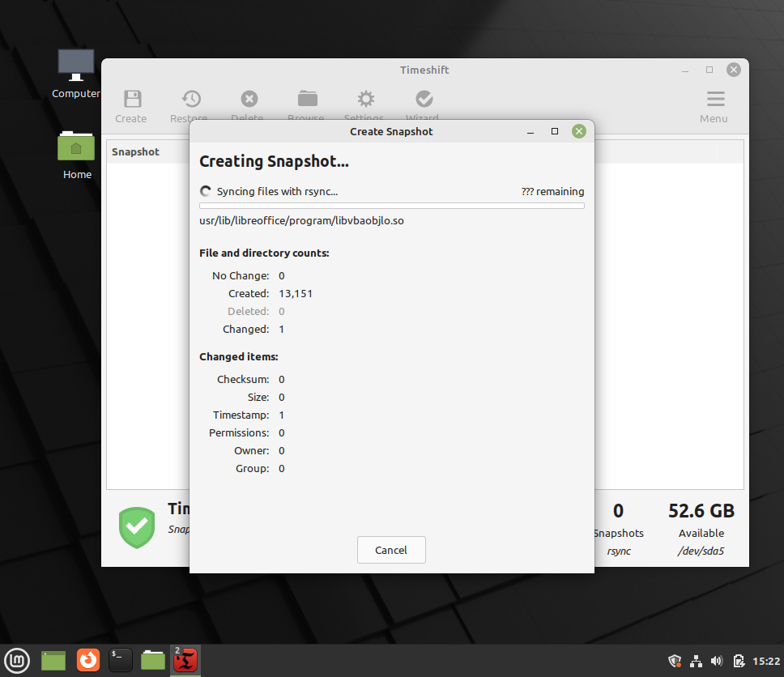
Task: Click the 15:22 clock in the panel
Action: 766,661
